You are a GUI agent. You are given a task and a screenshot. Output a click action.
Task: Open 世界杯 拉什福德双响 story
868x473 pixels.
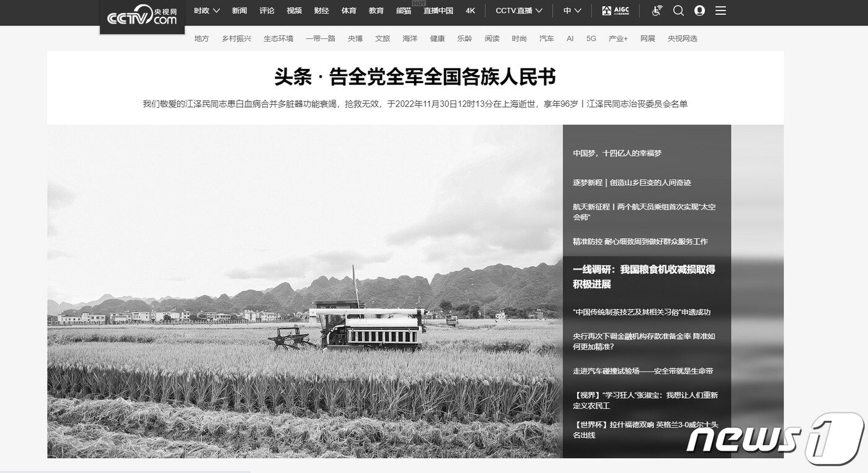(x=645, y=430)
